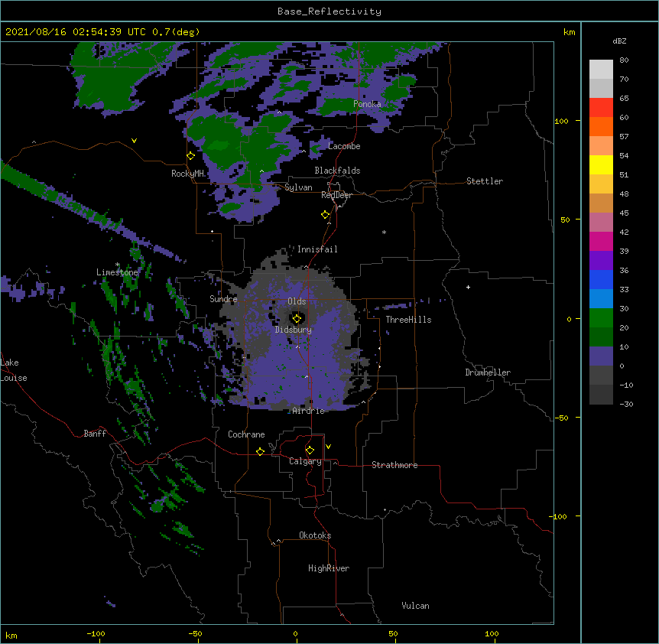Click the Innisfail town label
This screenshot has height=644, width=659.
[317, 249]
